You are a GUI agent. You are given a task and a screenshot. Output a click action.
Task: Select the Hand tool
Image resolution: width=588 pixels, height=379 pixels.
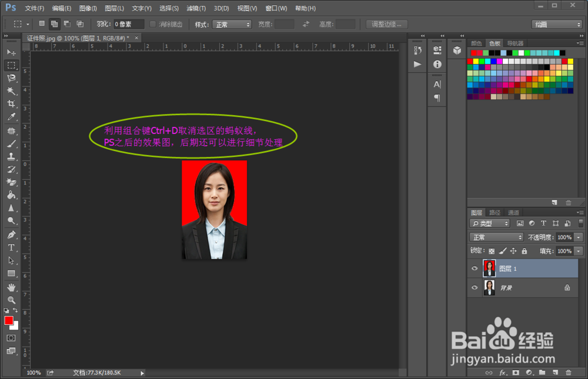coord(12,287)
